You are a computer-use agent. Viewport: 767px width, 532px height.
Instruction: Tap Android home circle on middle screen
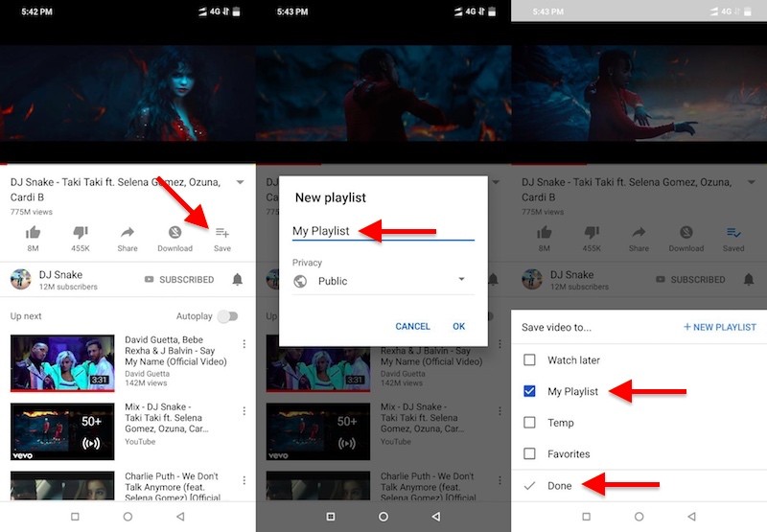click(x=383, y=517)
